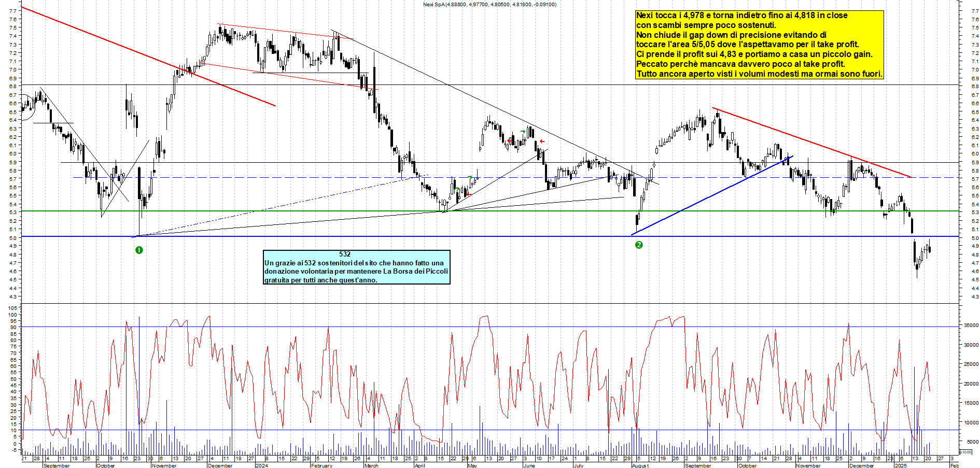
Task: Click the 10000 volume scale label
Action: (x=971, y=422)
